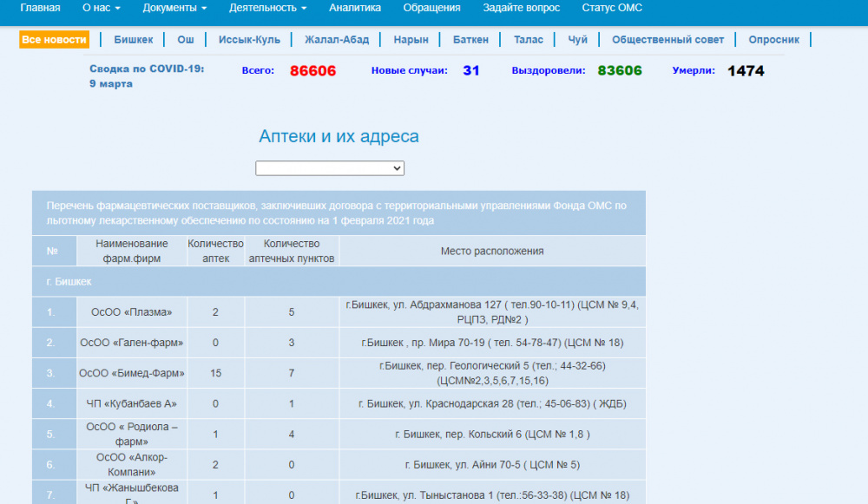Expand the Документы menu
Screen dimensions: 868x504
click(x=174, y=8)
